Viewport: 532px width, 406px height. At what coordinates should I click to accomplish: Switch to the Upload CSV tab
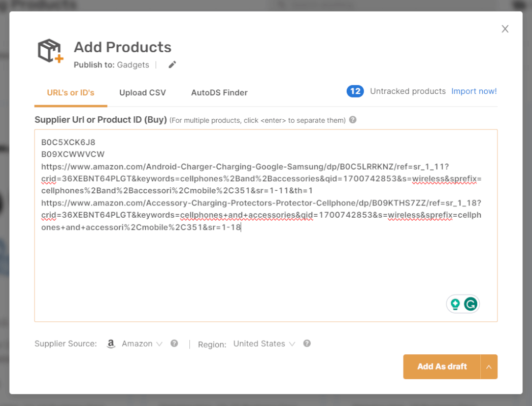(x=143, y=93)
